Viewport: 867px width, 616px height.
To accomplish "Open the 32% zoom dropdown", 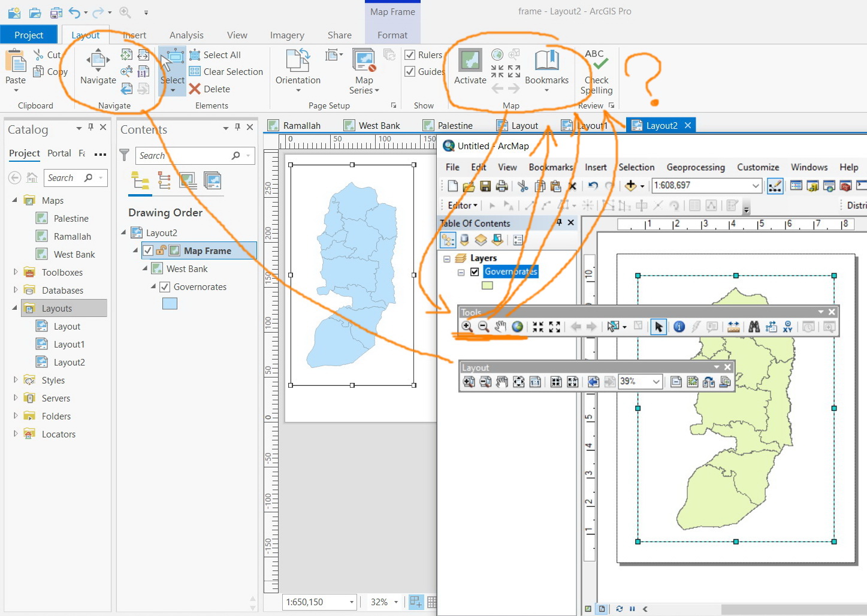I will [x=396, y=602].
